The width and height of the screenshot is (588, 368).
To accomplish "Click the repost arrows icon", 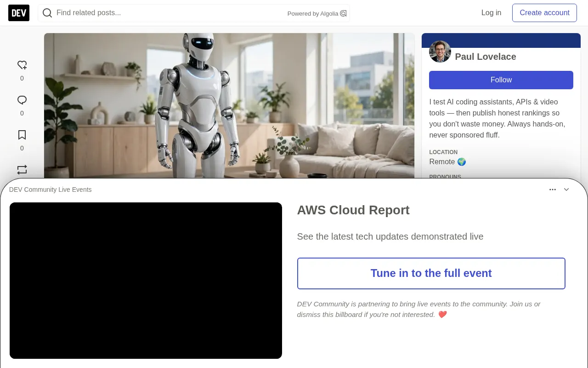I will (22, 170).
